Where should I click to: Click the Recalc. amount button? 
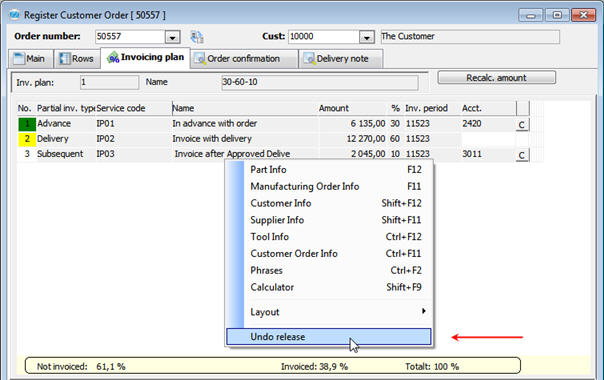tap(497, 77)
